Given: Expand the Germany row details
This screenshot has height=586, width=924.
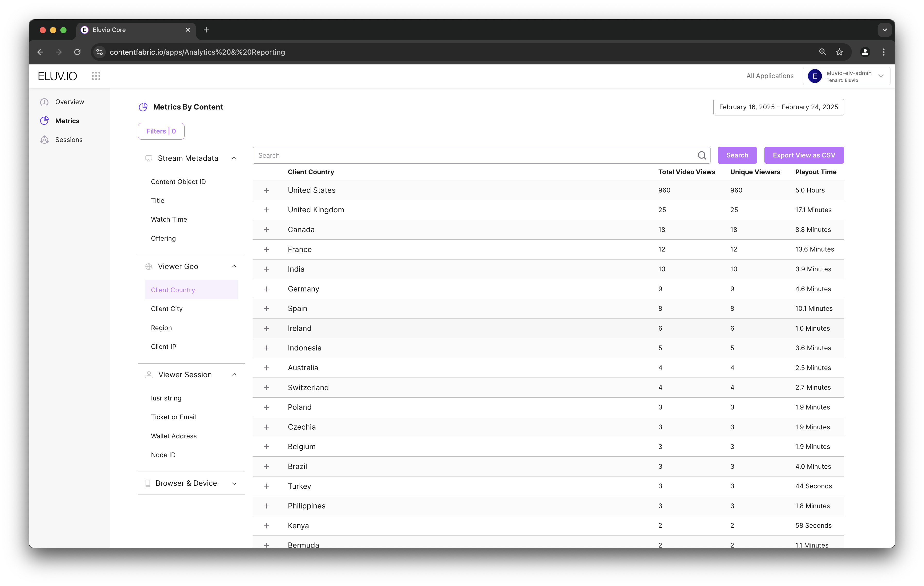Looking at the screenshot, I should tap(266, 289).
